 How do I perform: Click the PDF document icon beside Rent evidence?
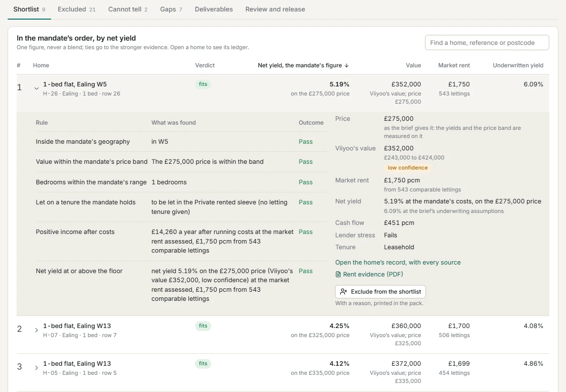click(338, 275)
